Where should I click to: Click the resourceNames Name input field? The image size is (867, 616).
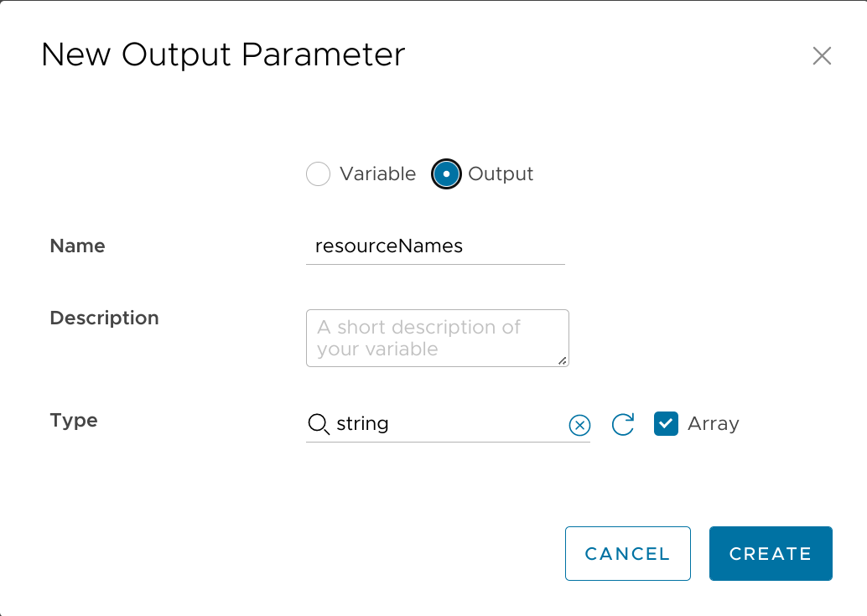click(435, 246)
